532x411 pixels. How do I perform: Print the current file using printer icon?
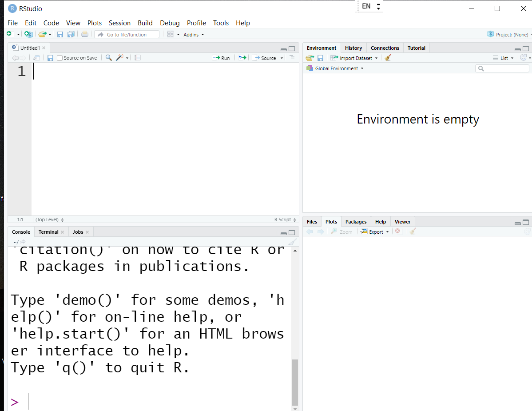point(85,34)
